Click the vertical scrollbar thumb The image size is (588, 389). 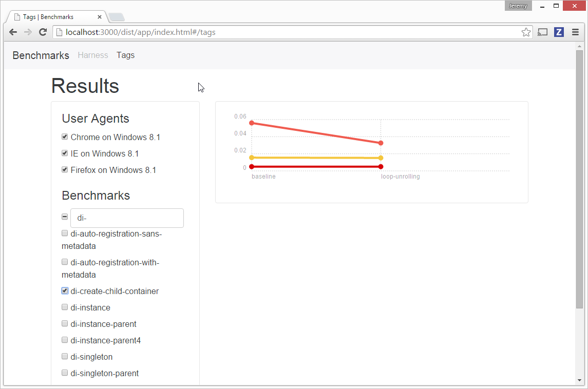click(579, 180)
